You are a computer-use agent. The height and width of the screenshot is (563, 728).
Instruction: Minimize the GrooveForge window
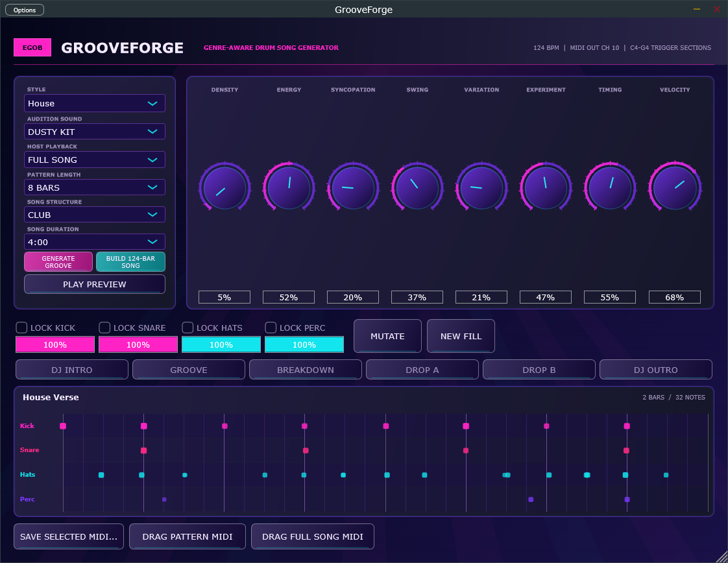(x=697, y=9)
